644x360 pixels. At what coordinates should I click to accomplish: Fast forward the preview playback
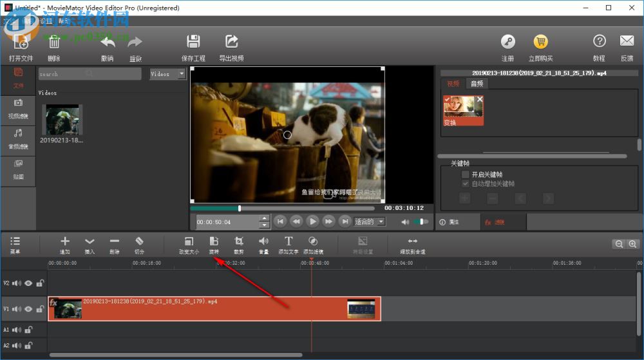[x=328, y=222]
